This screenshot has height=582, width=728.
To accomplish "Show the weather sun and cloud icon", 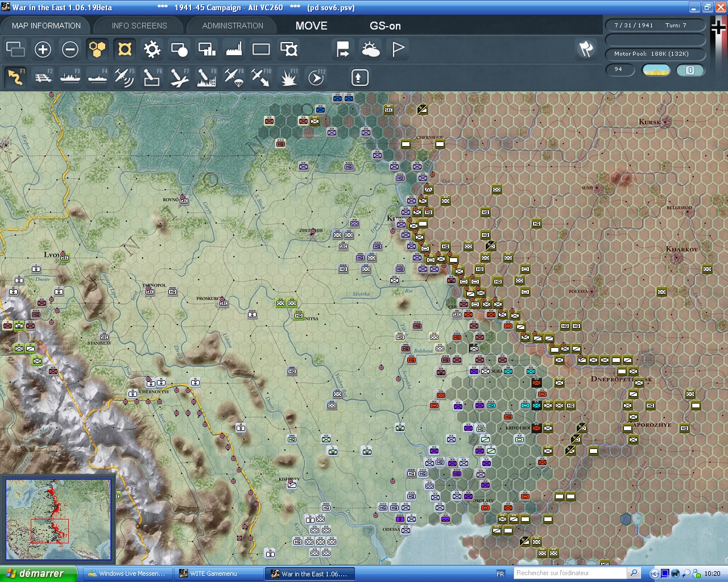I will click(370, 49).
